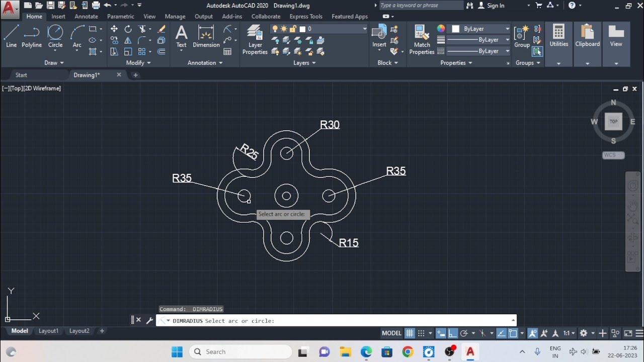Expand the Modify panel
Viewport: 644px width, 362px height.
(138, 63)
